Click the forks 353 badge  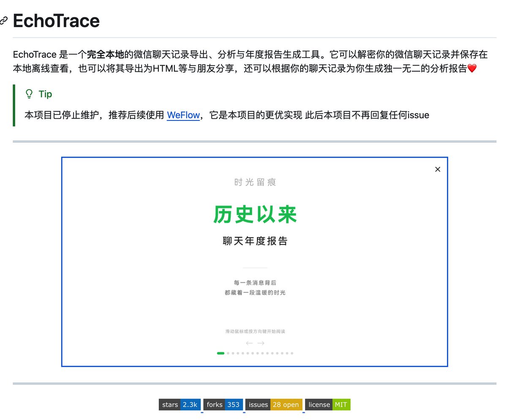coord(223,404)
